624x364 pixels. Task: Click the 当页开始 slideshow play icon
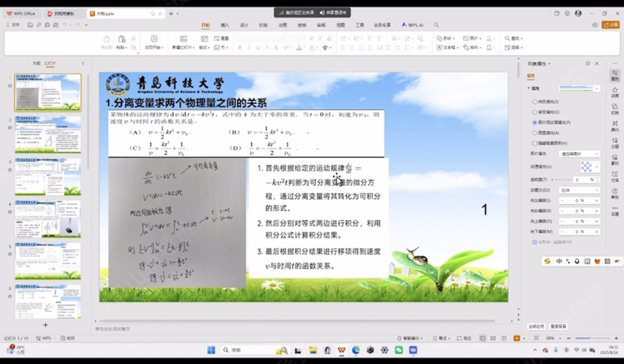pos(154,39)
